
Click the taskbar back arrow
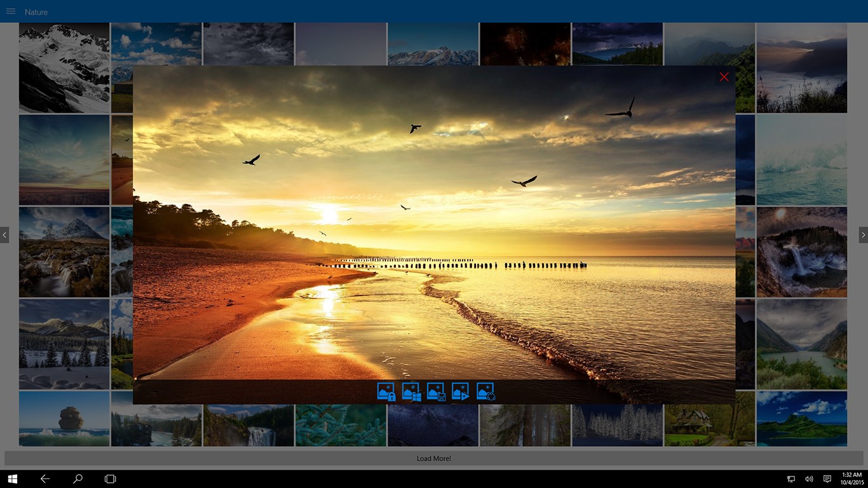tap(45, 478)
